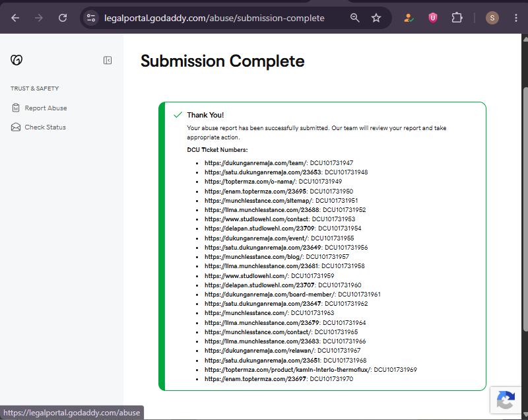Click the orange person extension icon
The width and height of the screenshot is (528, 420).
[x=409, y=18]
